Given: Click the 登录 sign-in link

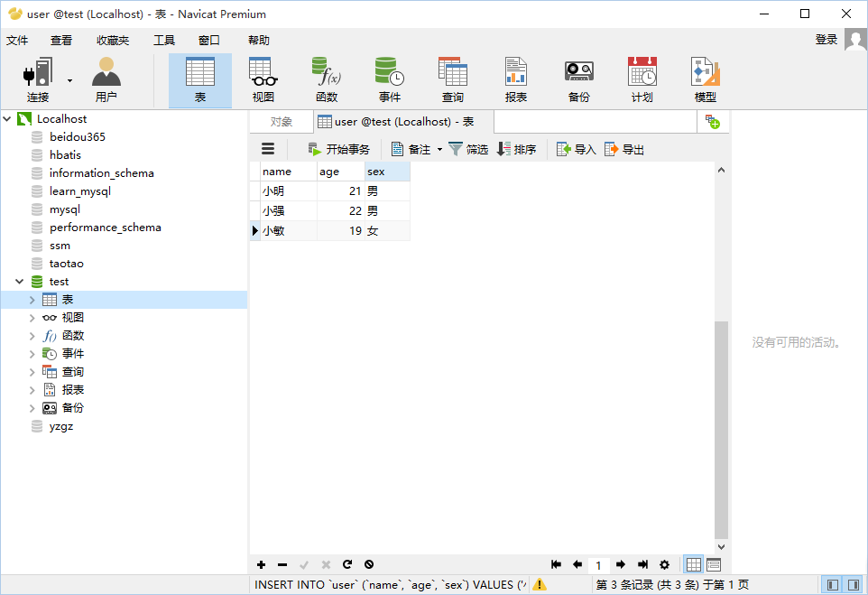Looking at the screenshot, I should (x=826, y=40).
